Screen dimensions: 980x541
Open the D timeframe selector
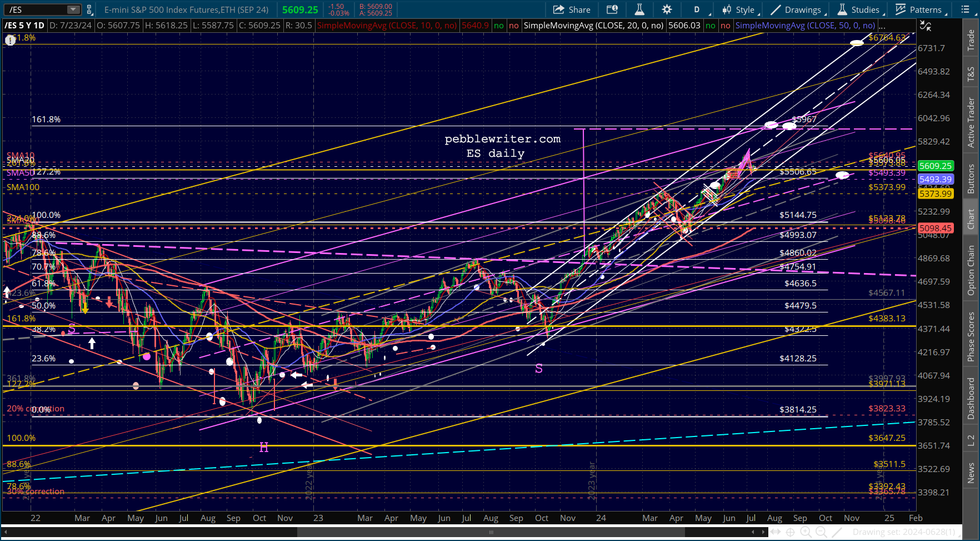697,9
